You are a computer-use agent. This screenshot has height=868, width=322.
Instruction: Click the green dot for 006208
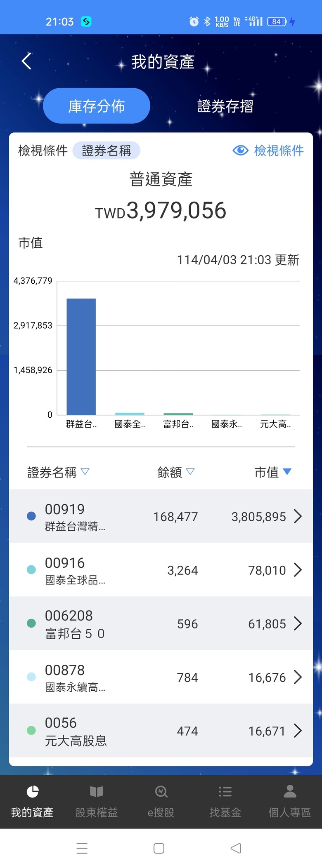(x=31, y=623)
